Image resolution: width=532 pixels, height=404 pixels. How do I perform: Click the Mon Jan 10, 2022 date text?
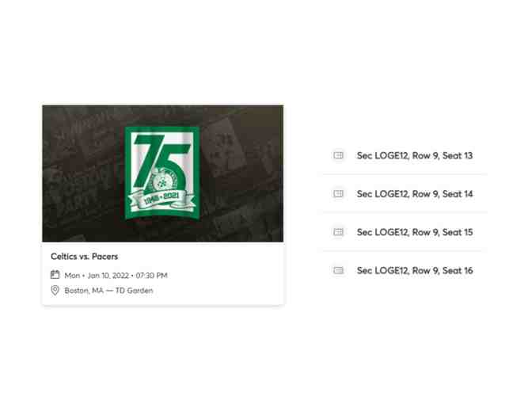point(97,276)
